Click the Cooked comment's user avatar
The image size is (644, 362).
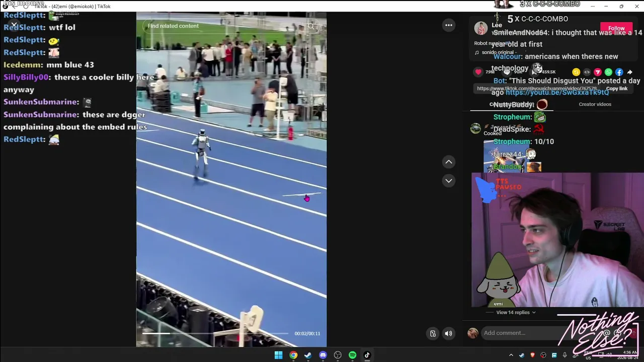pos(475,128)
